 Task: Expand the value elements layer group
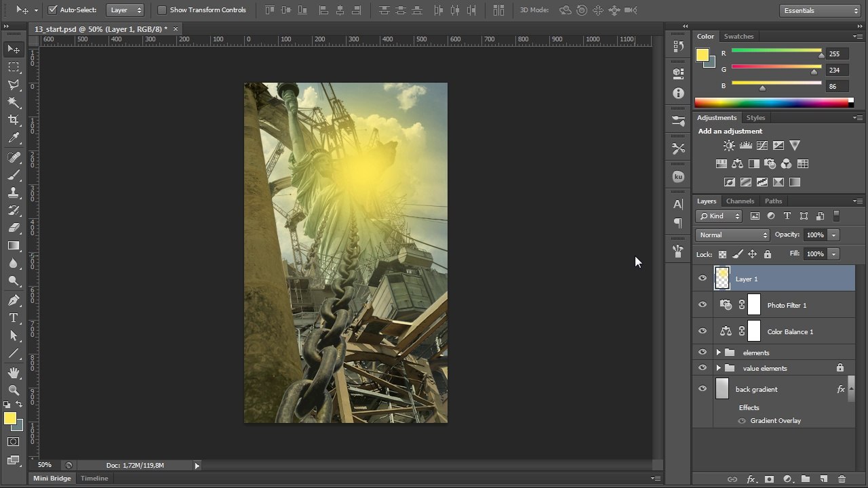click(718, 368)
